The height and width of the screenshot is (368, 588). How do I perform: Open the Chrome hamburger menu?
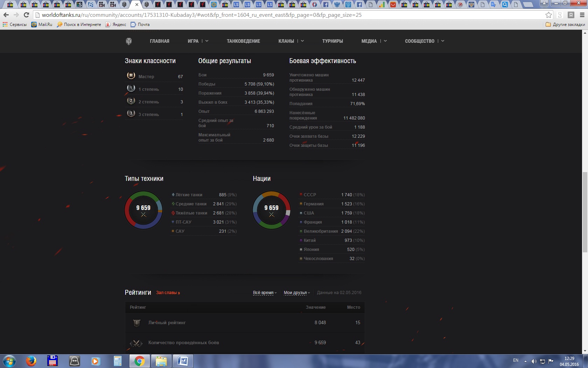coord(582,15)
